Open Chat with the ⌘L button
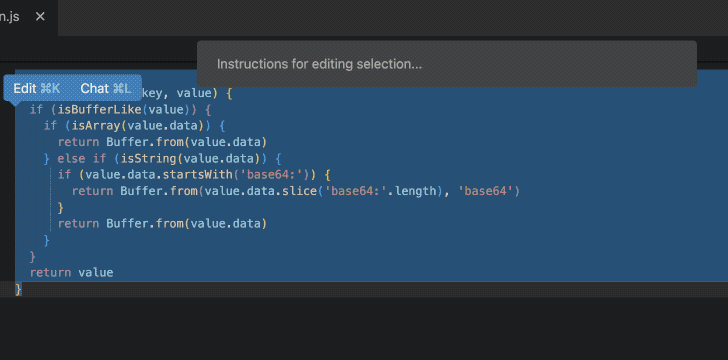 (x=105, y=88)
